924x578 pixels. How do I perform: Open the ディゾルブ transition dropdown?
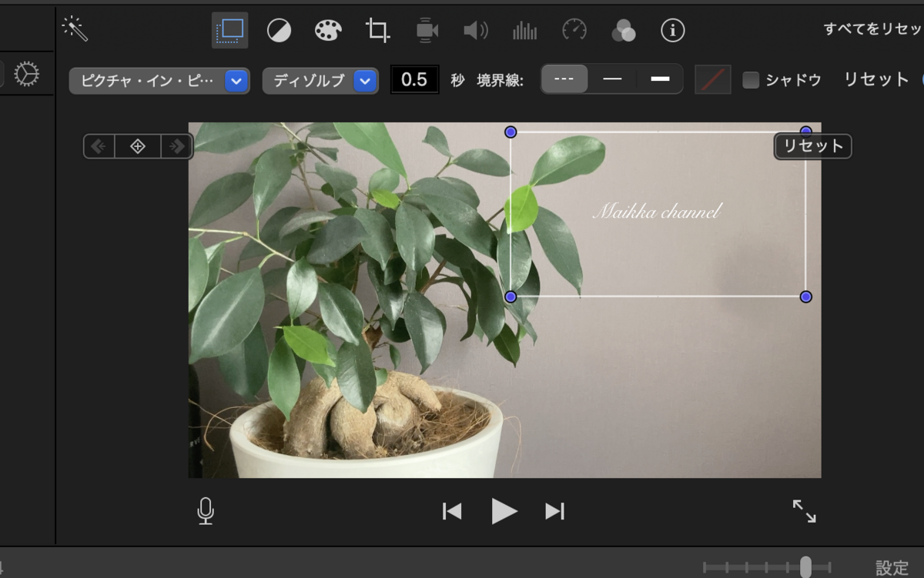320,81
